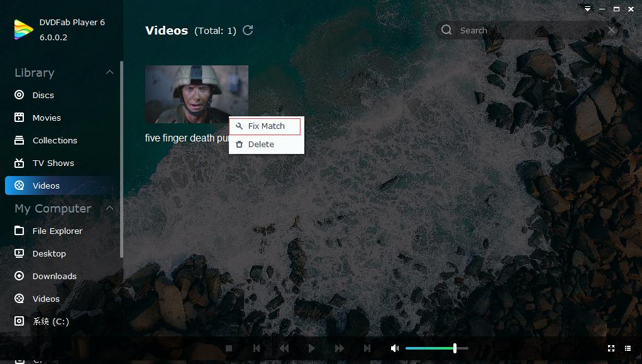Skip to the next track button
The image size is (642, 364).
point(367,348)
